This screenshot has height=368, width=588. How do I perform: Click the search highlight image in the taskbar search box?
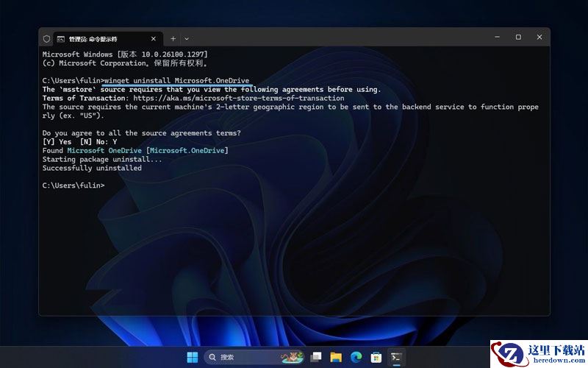click(292, 357)
